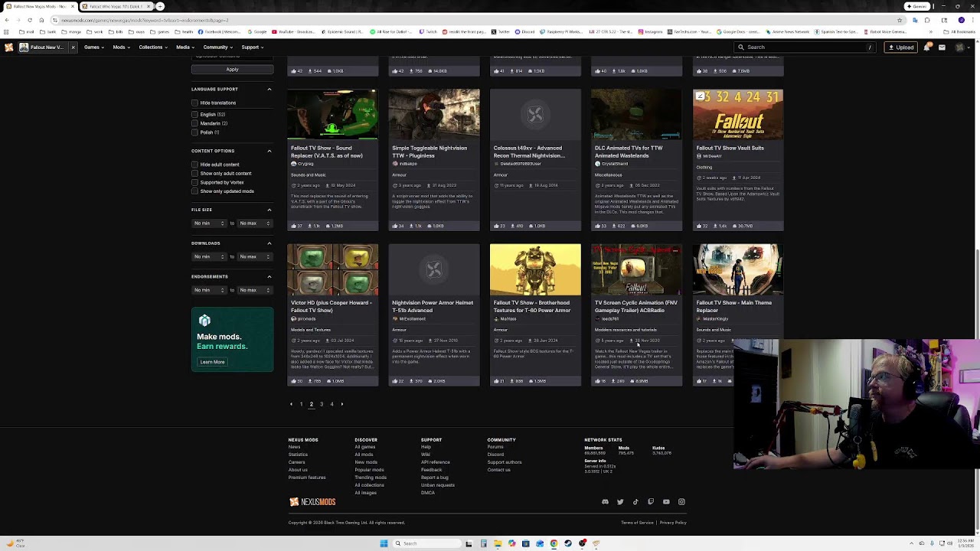Open notifications bell icon in navbar
The image size is (980, 551).
point(927,47)
